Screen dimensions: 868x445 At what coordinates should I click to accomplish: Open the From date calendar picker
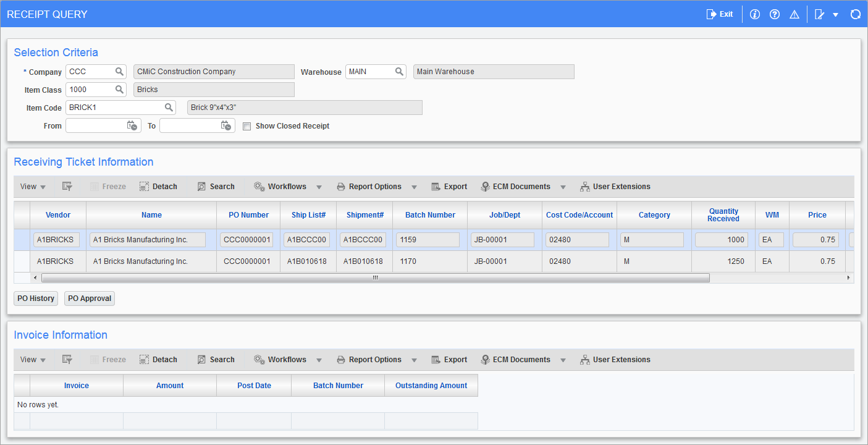point(133,125)
